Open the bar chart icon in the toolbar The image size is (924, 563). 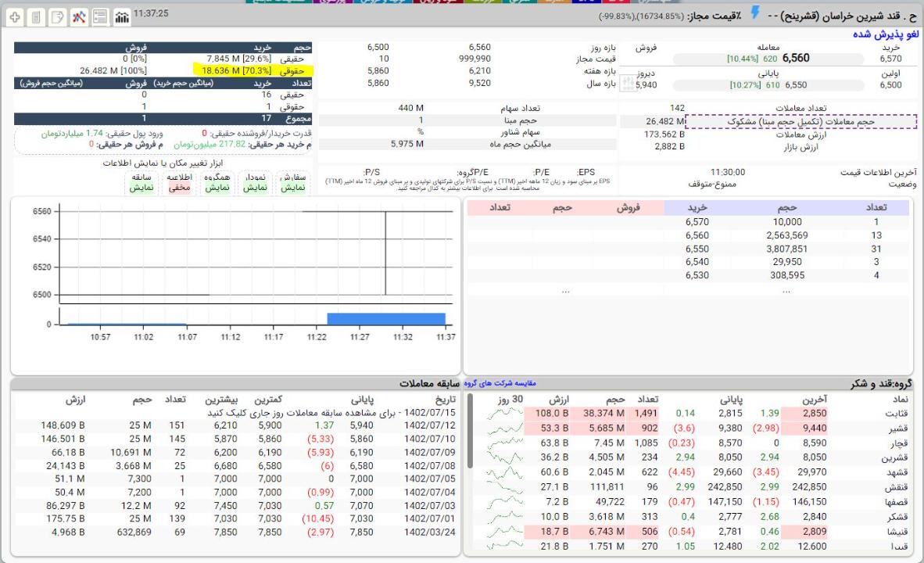[122, 16]
